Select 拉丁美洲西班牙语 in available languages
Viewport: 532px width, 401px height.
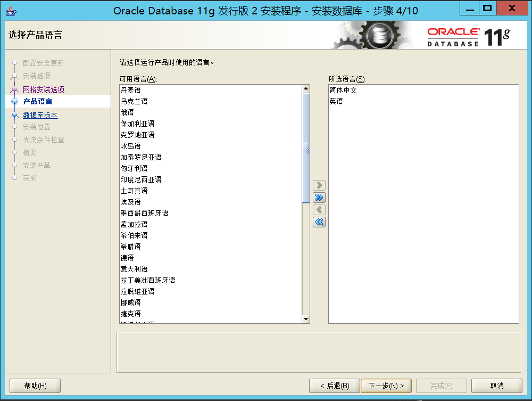(x=210, y=281)
